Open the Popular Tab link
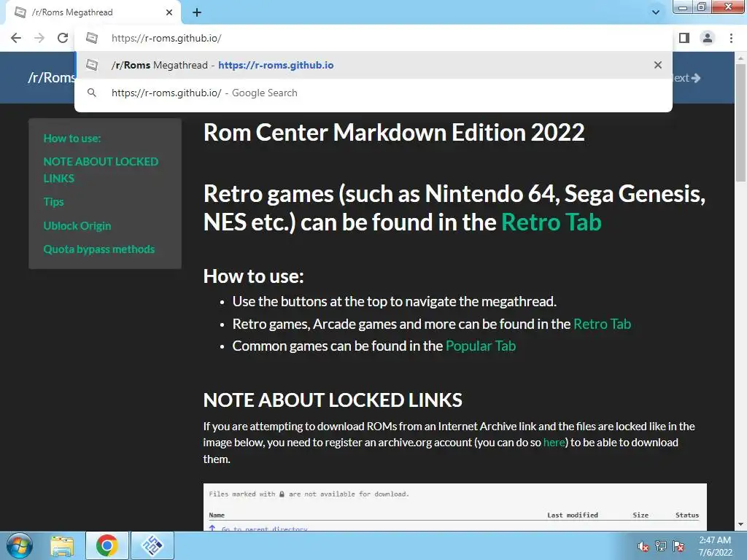The image size is (747, 560). tap(481, 346)
